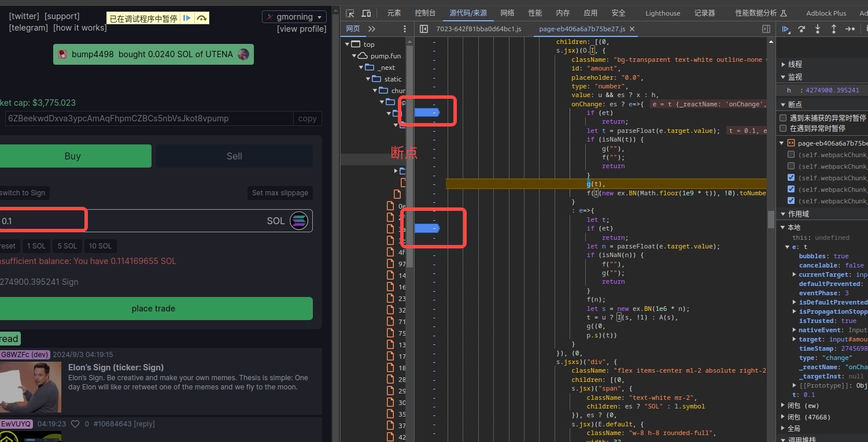Screen dimensions: 868x442
Task: Check the first webpackChunk breakpoint
Action: [x=791, y=155]
